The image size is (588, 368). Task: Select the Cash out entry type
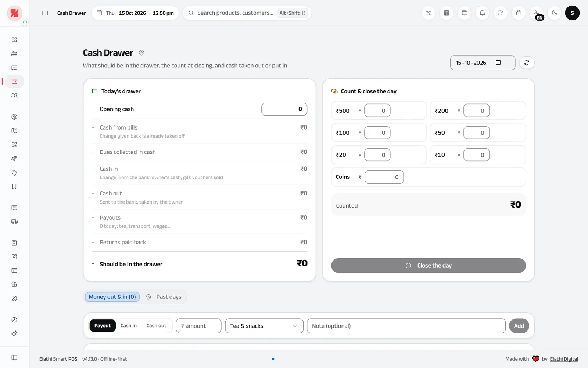(156, 326)
